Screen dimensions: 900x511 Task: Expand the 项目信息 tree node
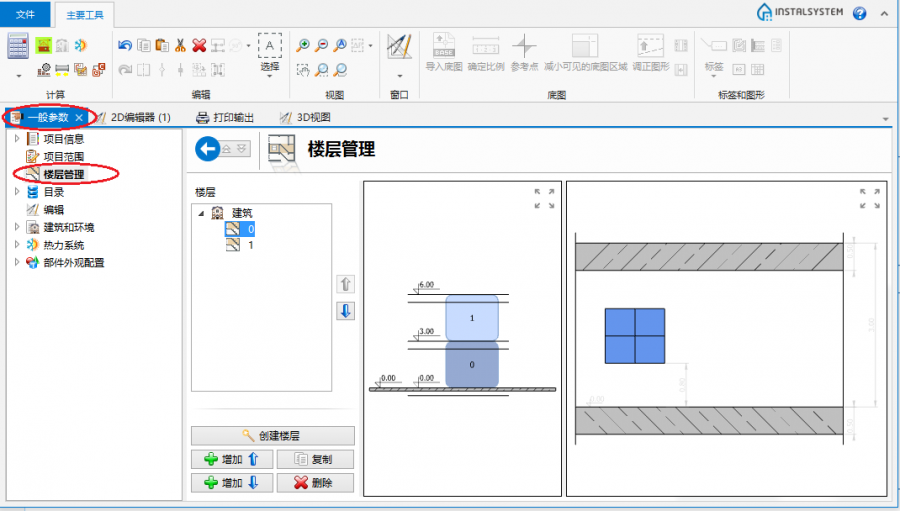(x=17, y=139)
